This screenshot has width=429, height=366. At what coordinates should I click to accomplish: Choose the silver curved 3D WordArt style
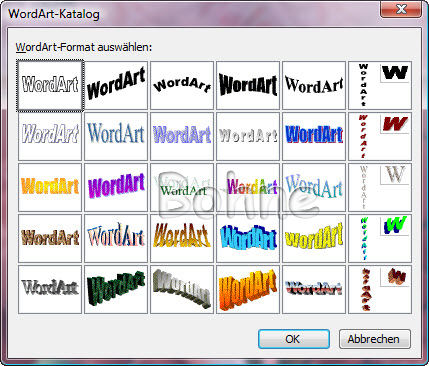(x=182, y=289)
